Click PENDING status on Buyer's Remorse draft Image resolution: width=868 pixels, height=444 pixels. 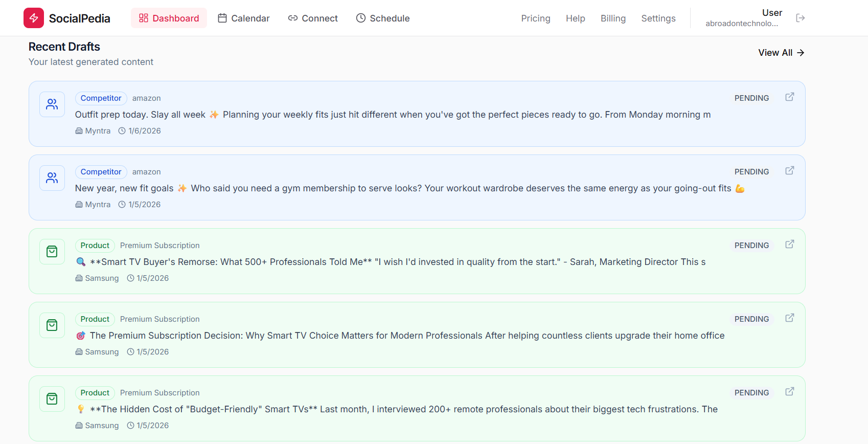pos(751,246)
